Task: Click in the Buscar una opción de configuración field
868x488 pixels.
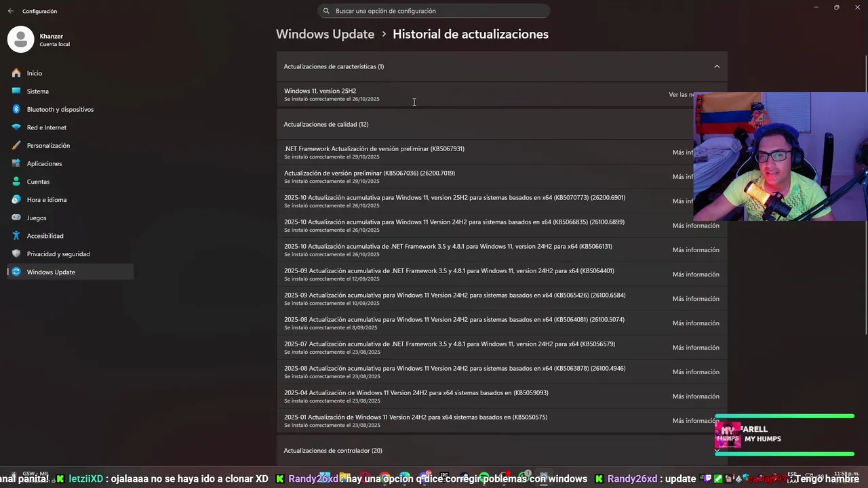Action: [x=434, y=11]
